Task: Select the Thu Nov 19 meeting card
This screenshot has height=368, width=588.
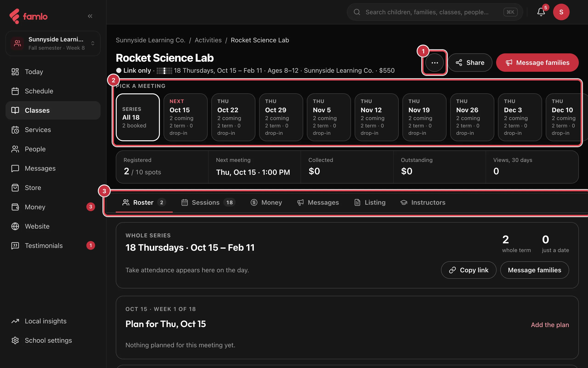Action: click(x=424, y=117)
